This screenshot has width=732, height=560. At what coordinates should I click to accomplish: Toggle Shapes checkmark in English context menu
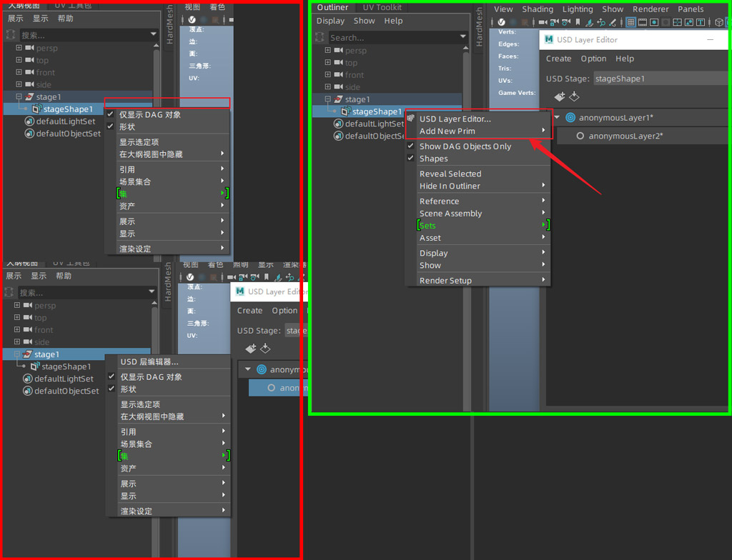click(x=411, y=158)
